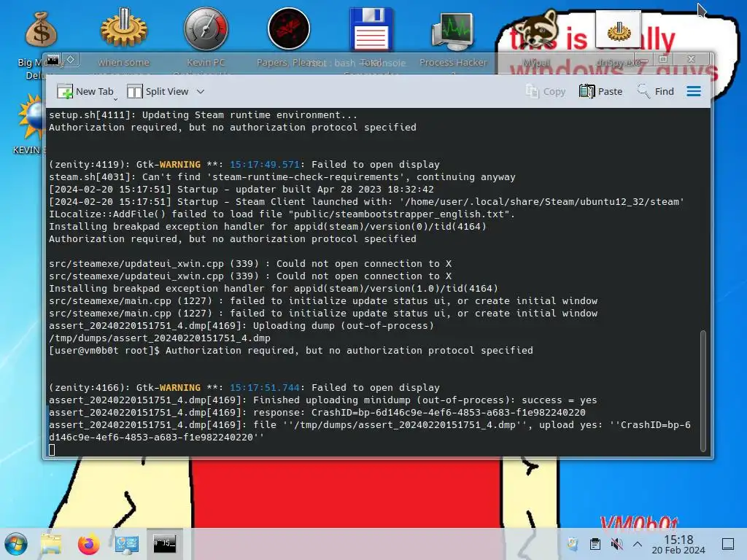Open a New Tab in Konsole
The width and height of the screenshot is (747, 560).
(x=85, y=91)
